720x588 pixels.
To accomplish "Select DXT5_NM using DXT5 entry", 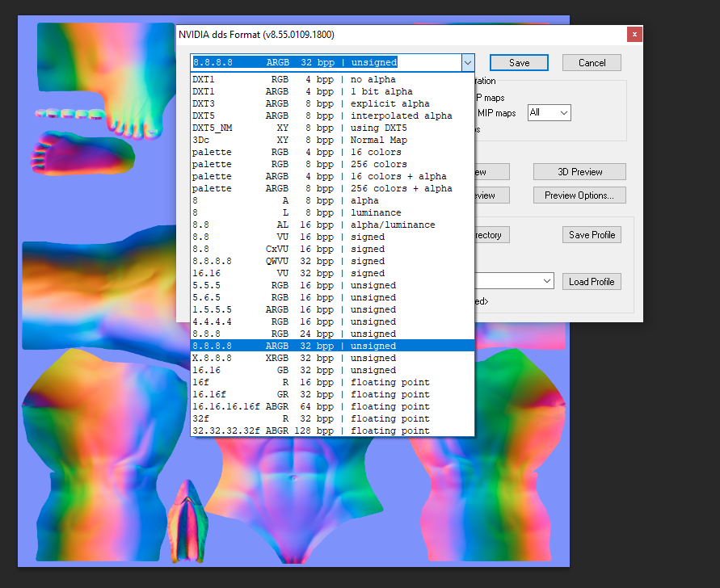I will (332, 128).
